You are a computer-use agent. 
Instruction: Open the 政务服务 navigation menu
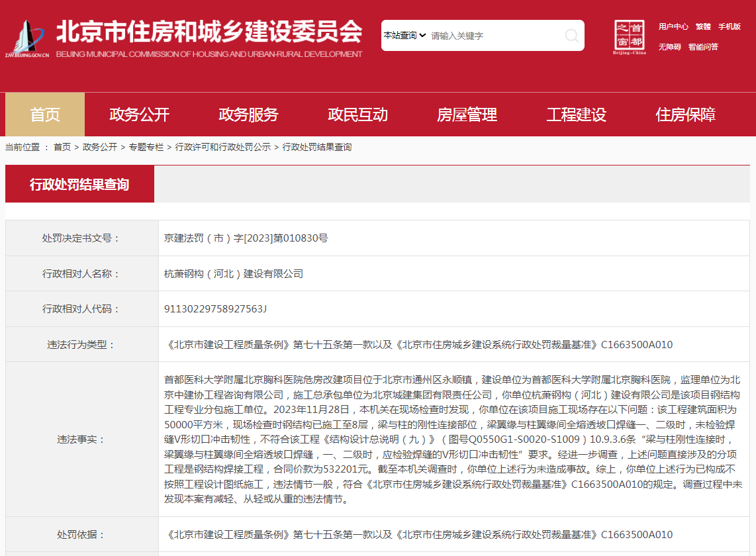click(x=248, y=115)
